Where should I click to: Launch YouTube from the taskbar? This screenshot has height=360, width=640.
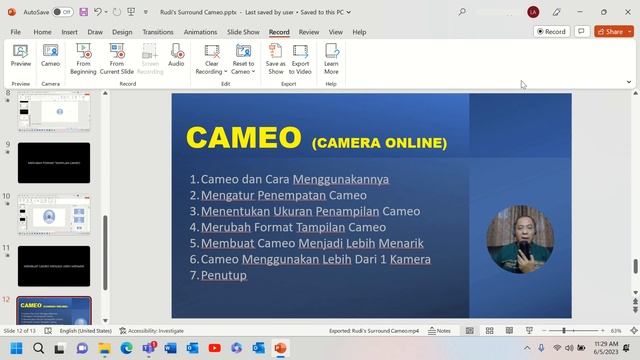click(215, 348)
